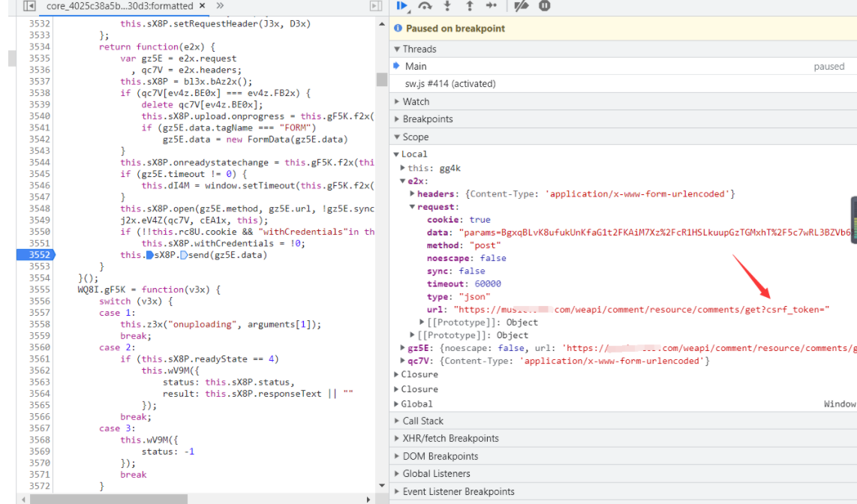The image size is (857, 504).
Task: Toggle pause on exceptions
Action: click(544, 6)
